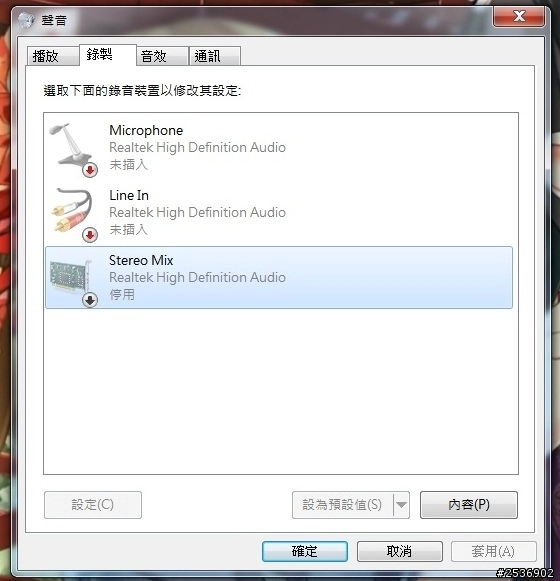Viewport: 560px width, 581px height.
Task: Switch to the 播放 tab
Action: [x=52, y=56]
